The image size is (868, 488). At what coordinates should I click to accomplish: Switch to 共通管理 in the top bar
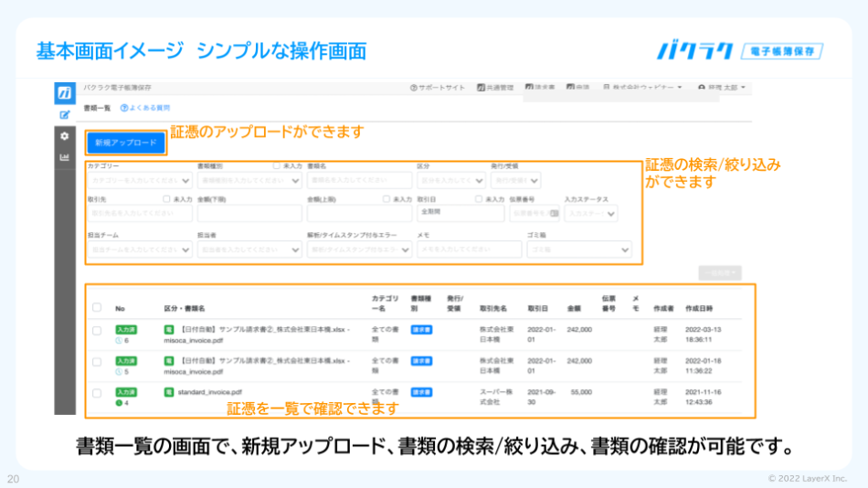tap(495, 88)
